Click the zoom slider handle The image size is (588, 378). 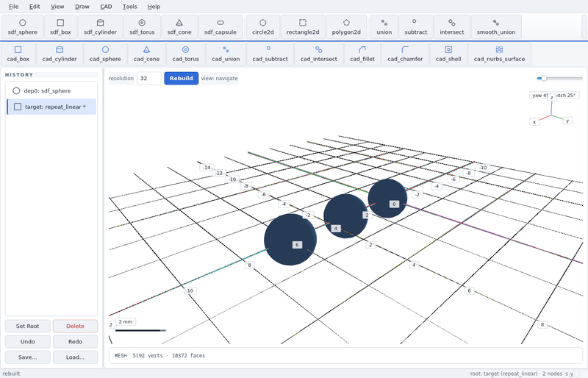coord(544,78)
